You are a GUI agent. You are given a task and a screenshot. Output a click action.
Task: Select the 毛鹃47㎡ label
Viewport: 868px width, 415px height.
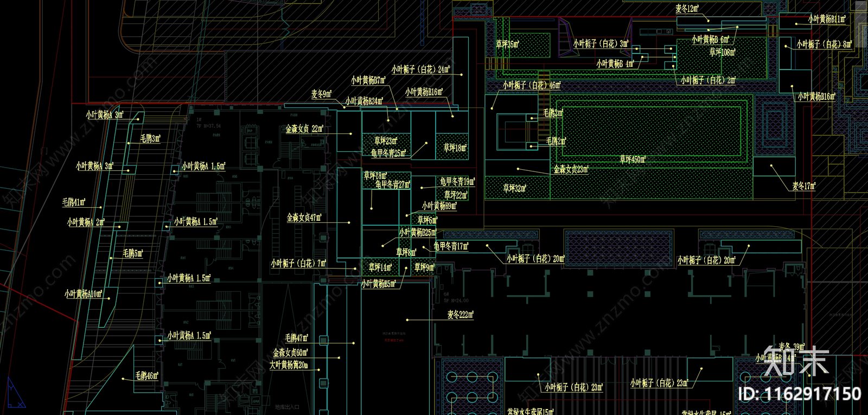tap(297, 339)
